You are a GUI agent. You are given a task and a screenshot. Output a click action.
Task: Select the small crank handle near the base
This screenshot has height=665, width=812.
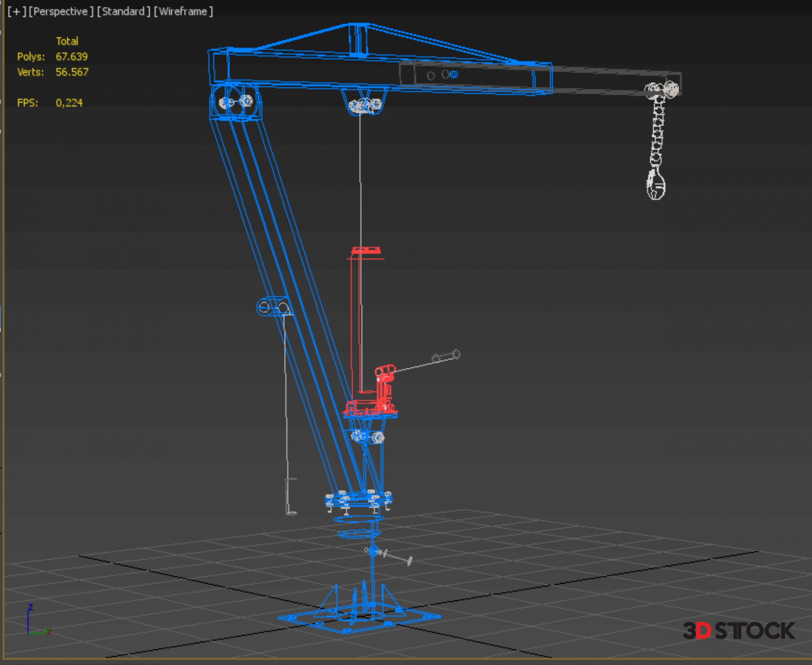click(x=393, y=556)
